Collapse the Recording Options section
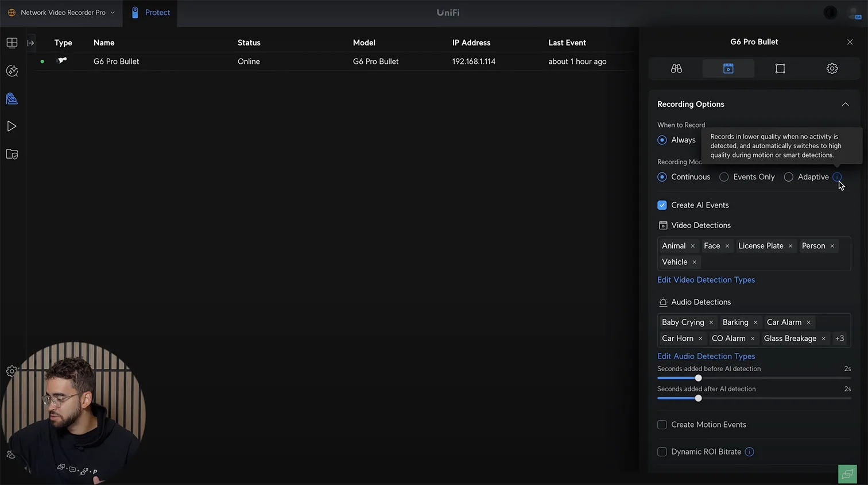The width and height of the screenshot is (868, 485). coord(845,104)
